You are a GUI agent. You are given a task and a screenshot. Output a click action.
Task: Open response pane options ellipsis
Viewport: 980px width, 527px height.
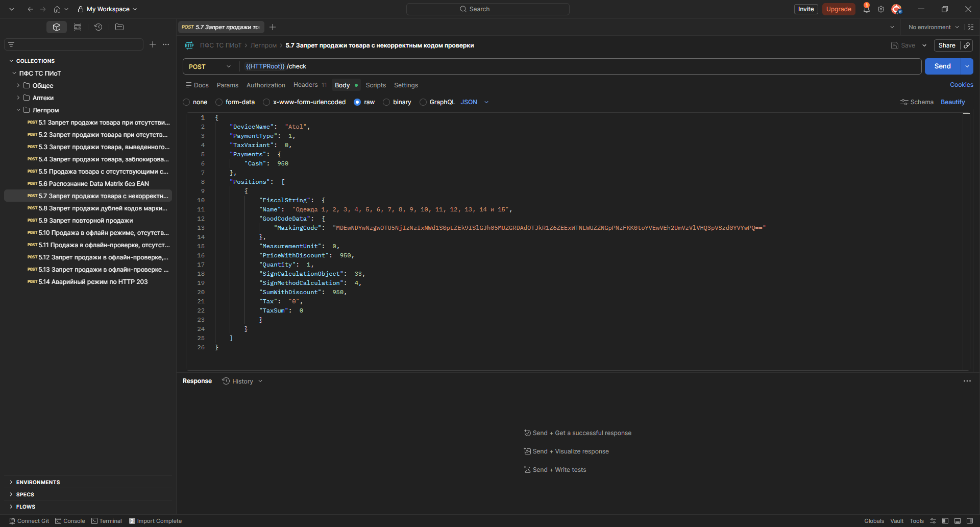[967, 381]
